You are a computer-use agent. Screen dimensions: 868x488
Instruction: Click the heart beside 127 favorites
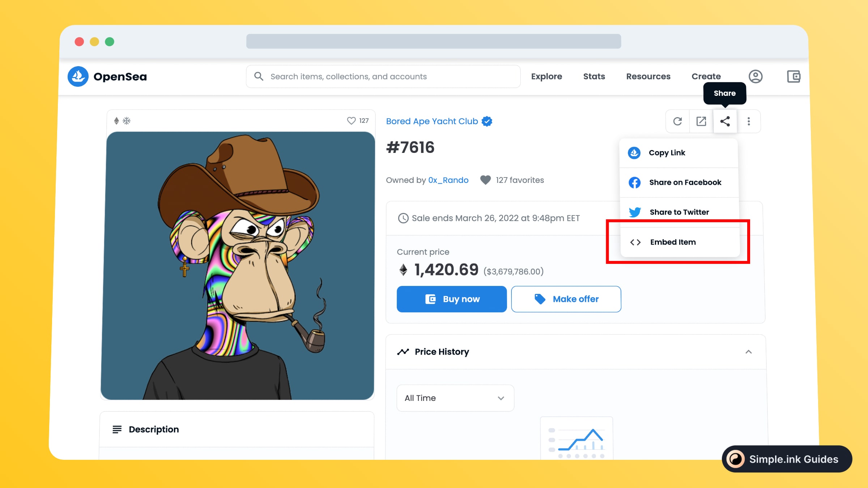[x=485, y=180]
